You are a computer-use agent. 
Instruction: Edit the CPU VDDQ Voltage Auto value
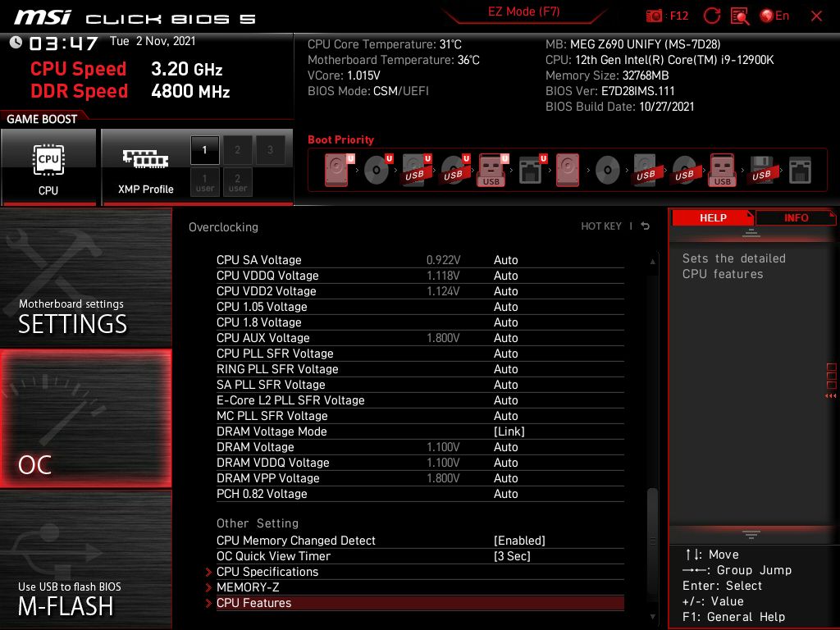[x=505, y=276]
